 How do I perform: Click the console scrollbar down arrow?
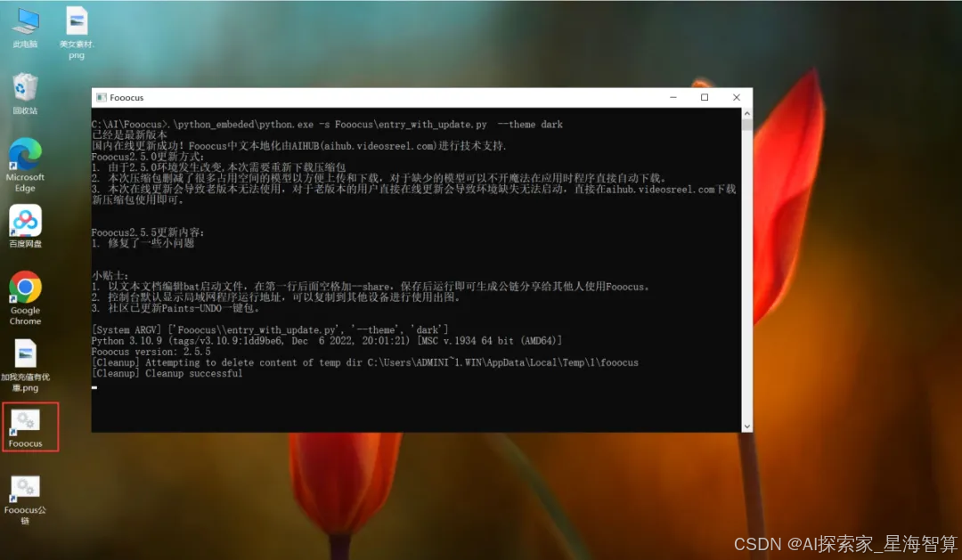[746, 426]
